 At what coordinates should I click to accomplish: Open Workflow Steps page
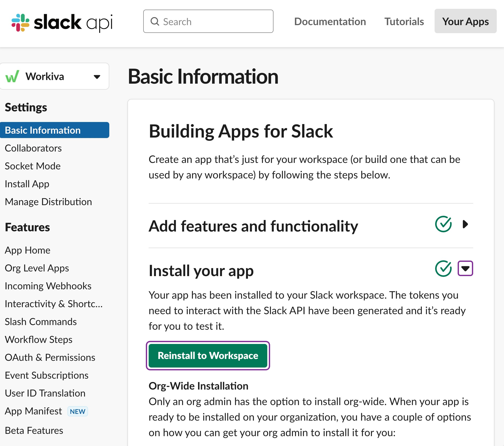point(39,340)
